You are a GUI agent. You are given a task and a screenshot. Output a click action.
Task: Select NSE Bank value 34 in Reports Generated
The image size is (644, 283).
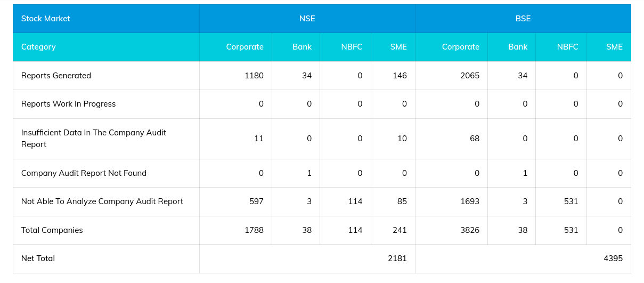[307, 76]
